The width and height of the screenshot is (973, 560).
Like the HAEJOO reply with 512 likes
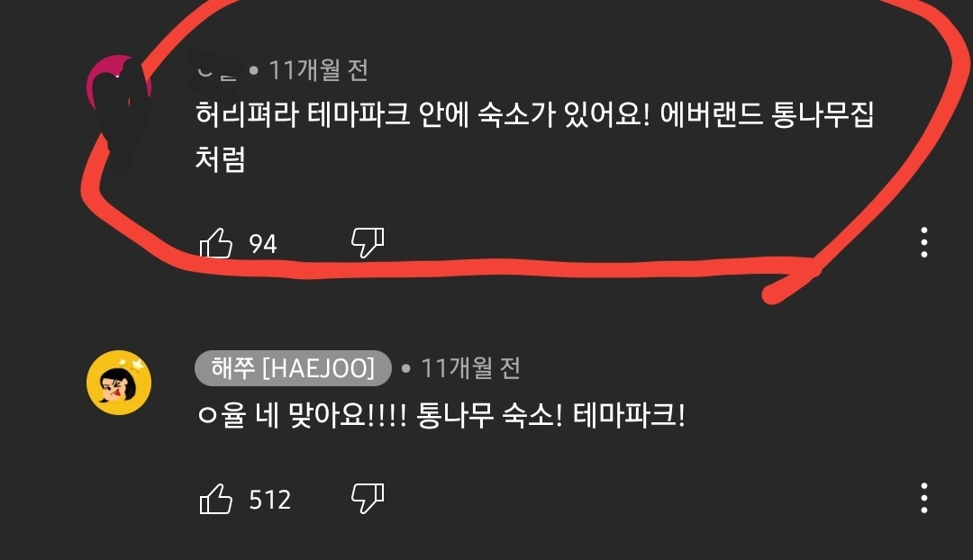click(216, 499)
